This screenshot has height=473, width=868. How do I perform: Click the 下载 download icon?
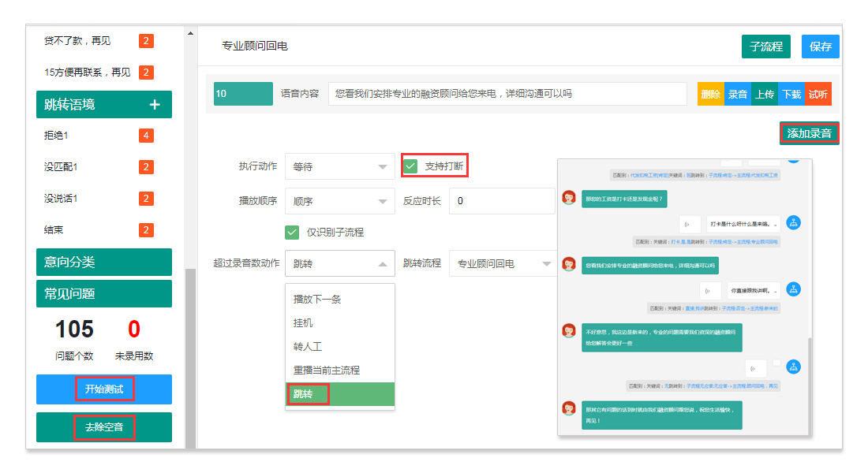[792, 95]
